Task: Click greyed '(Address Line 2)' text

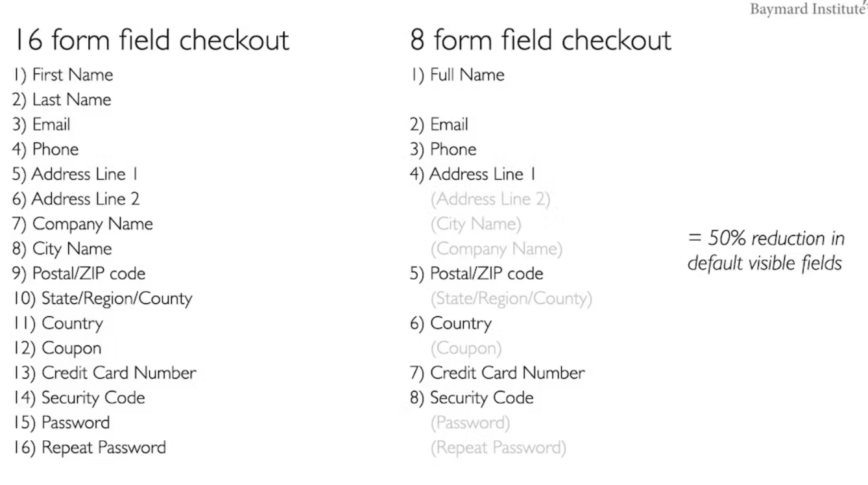Action: (x=490, y=199)
